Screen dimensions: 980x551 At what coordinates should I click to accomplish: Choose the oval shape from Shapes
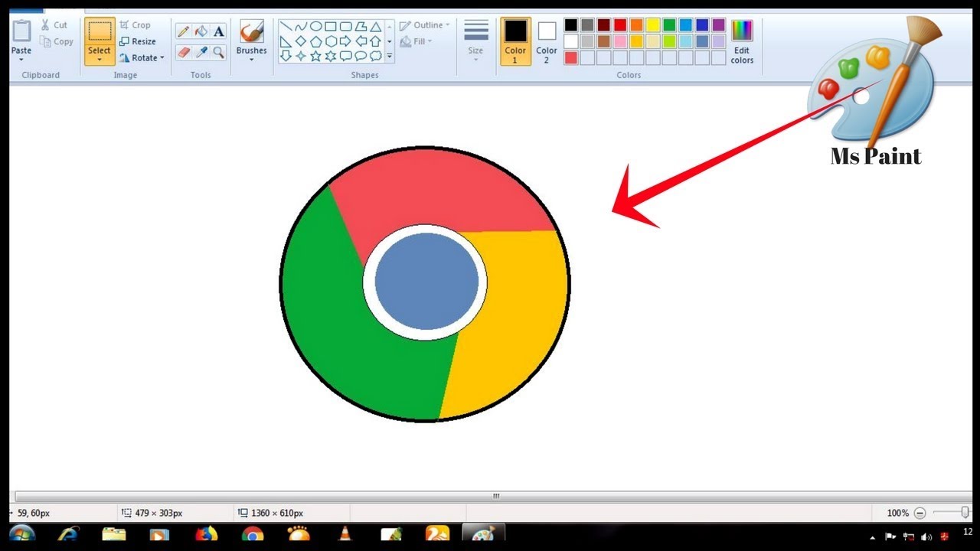[316, 26]
